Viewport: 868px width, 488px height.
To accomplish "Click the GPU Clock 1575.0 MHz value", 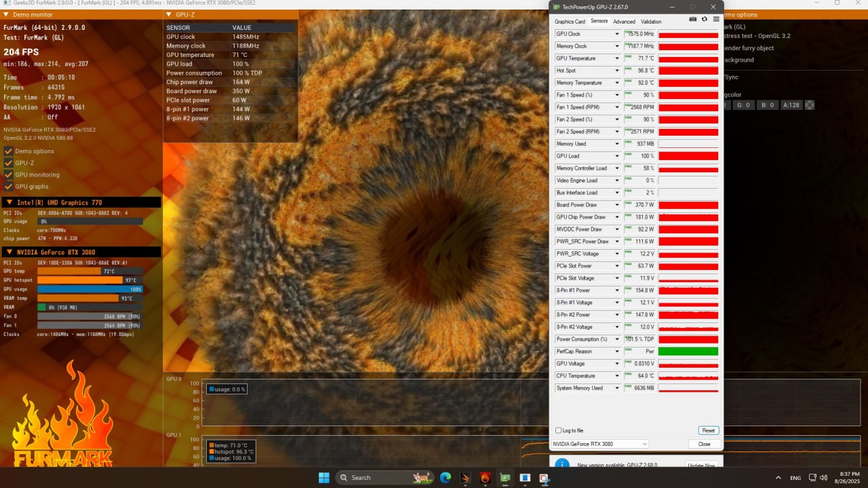I will 639,34.
